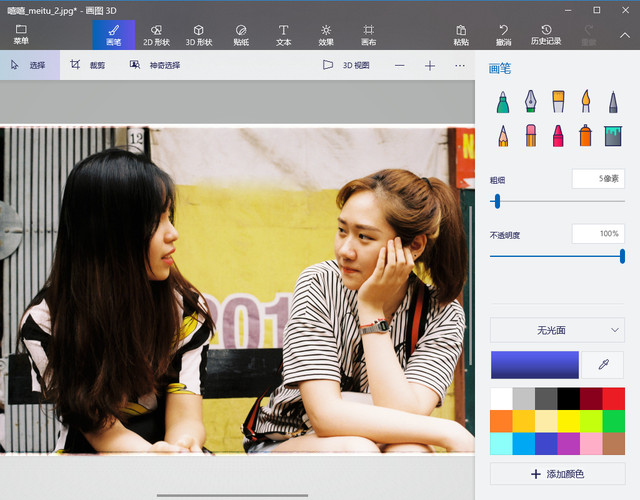Expand the three-dots more options menu
The width and height of the screenshot is (640, 500).
460,65
